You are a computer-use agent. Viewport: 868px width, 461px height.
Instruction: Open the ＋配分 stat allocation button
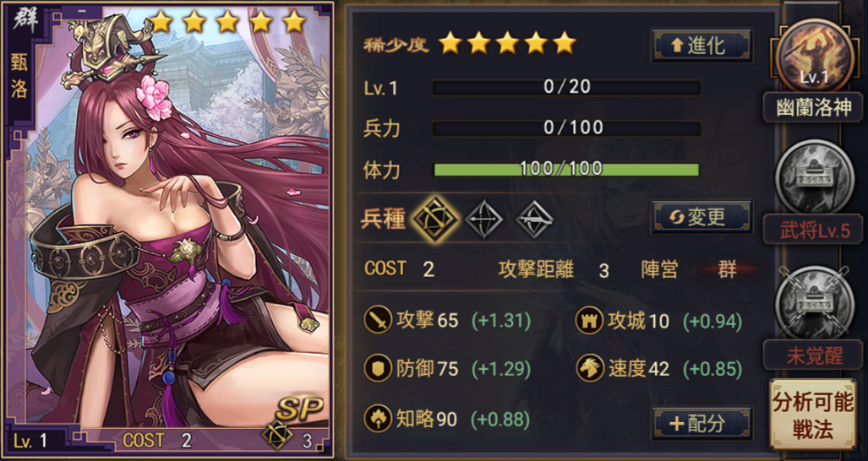[702, 423]
